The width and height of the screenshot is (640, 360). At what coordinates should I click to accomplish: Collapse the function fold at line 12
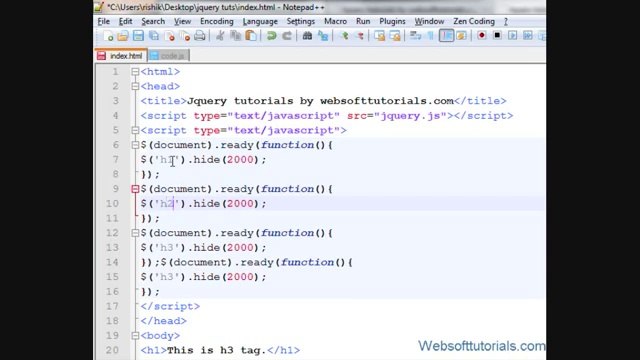[135, 233]
